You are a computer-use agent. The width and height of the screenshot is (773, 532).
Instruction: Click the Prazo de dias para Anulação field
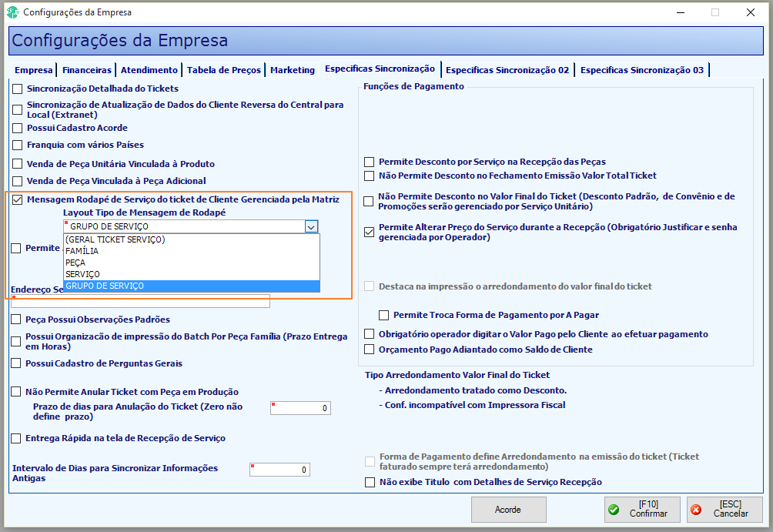click(x=300, y=408)
